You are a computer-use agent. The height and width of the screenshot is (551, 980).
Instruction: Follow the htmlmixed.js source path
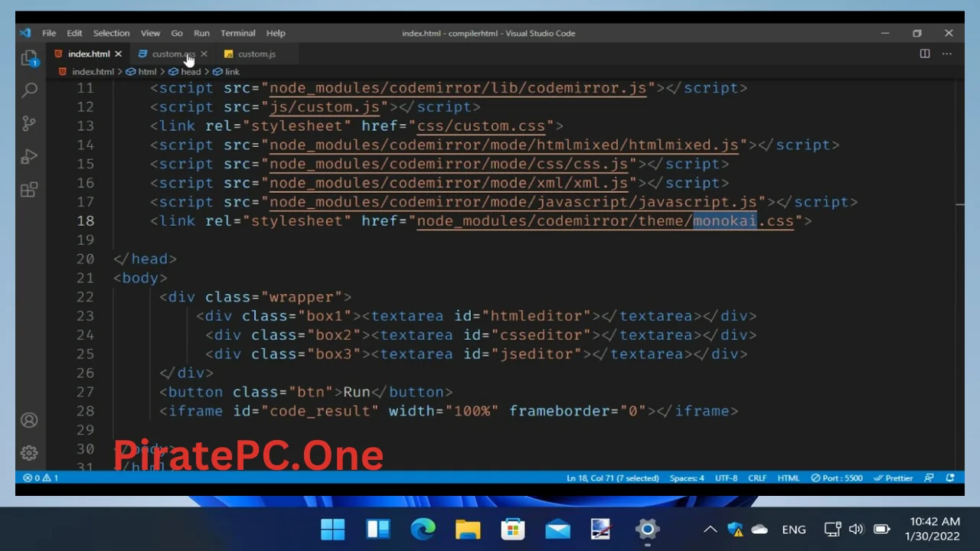[504, 145]
